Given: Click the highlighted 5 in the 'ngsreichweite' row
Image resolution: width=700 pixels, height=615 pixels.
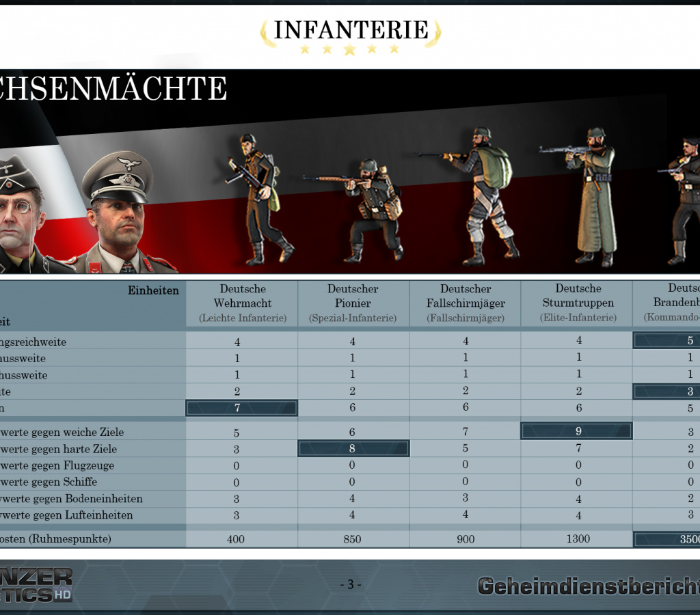Looking at the screenshot, I should [x=667, y=340].
